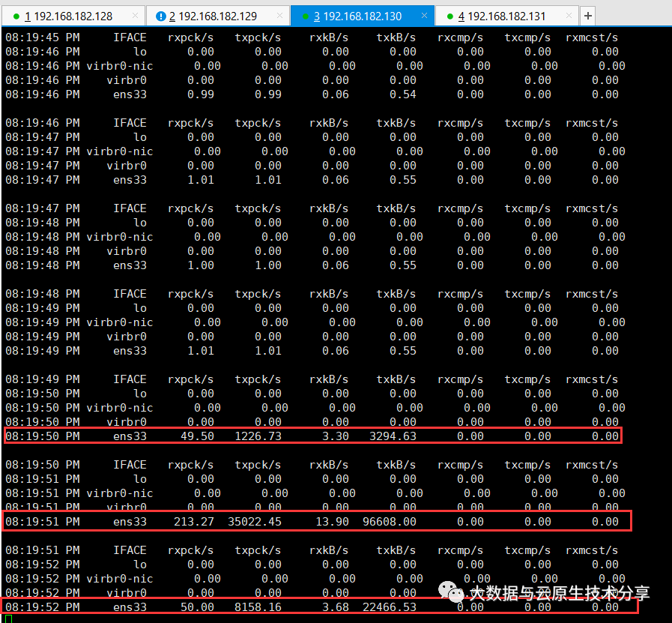672x623 pixels.
Task: Click rxkB/s value 13.90
Action: [332, 522]
